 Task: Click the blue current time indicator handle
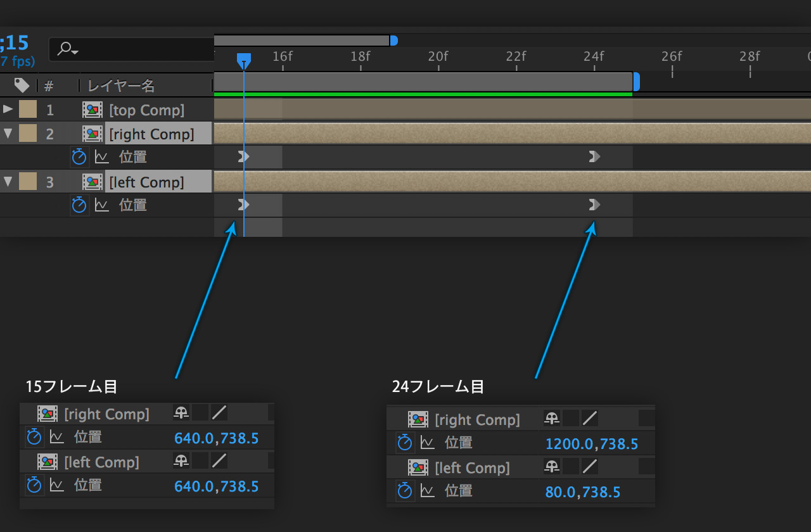pyautogui.click(x=244, y=60)
